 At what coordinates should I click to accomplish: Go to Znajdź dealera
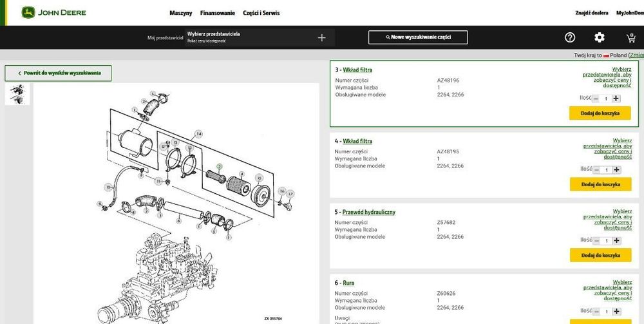click(592, 13)
